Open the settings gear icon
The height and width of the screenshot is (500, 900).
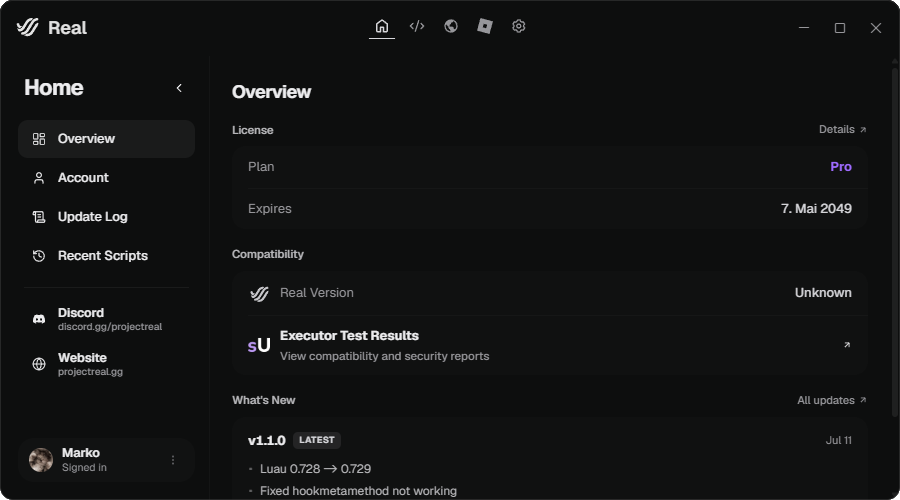click(519, 26)
